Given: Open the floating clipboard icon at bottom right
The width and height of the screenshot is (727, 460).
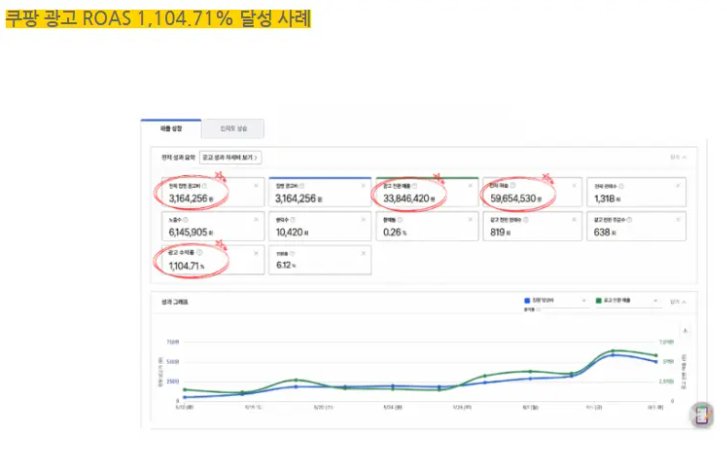Looking at the screenshot, I should click(701, 414).
